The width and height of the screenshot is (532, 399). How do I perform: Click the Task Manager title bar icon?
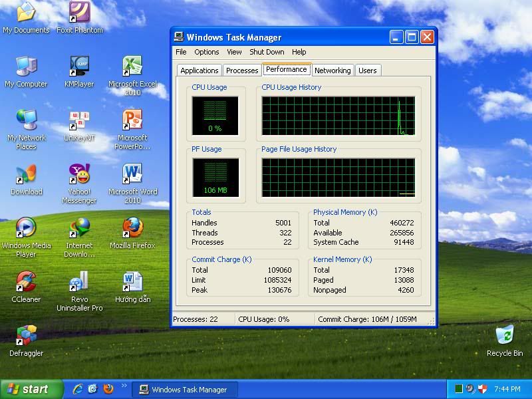coord(179,37)
